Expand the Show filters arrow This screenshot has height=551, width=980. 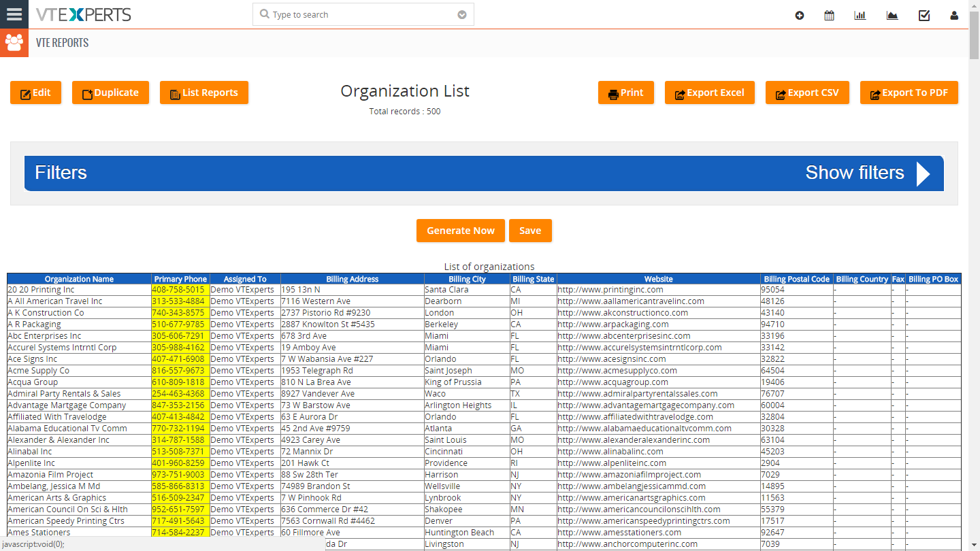[923, 173]
